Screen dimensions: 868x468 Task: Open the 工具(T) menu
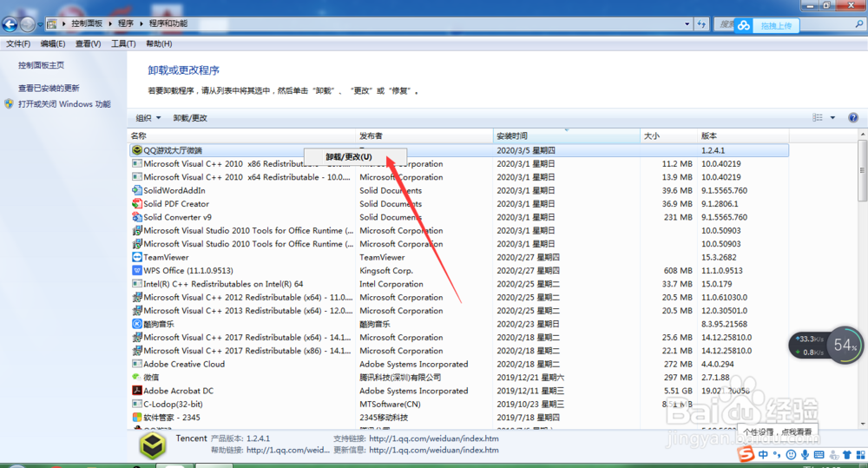tap(123, 43)
